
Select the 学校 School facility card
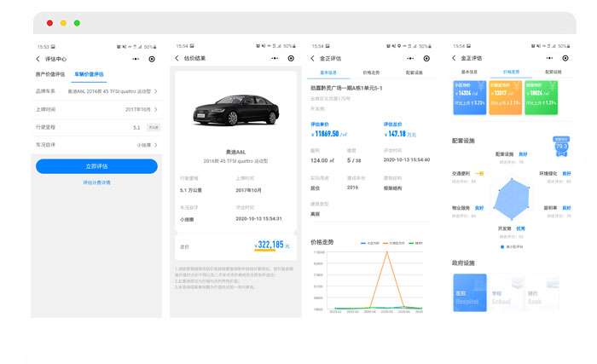point(505,292)
